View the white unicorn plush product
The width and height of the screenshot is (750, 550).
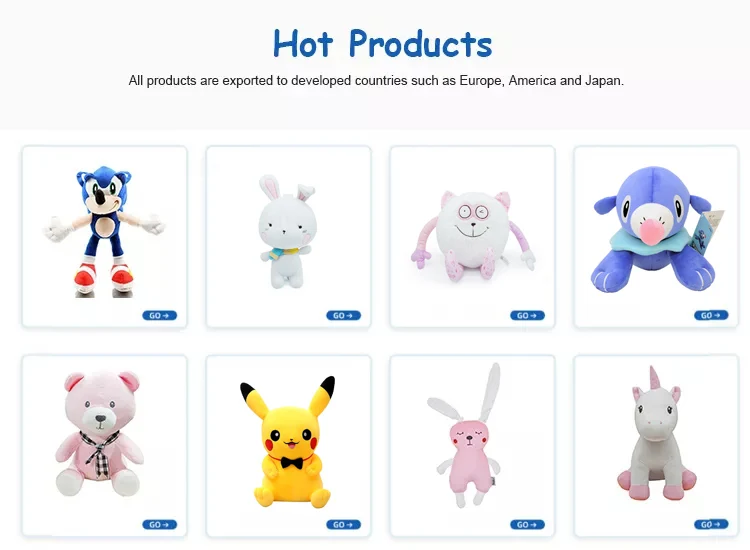point(656,434)
